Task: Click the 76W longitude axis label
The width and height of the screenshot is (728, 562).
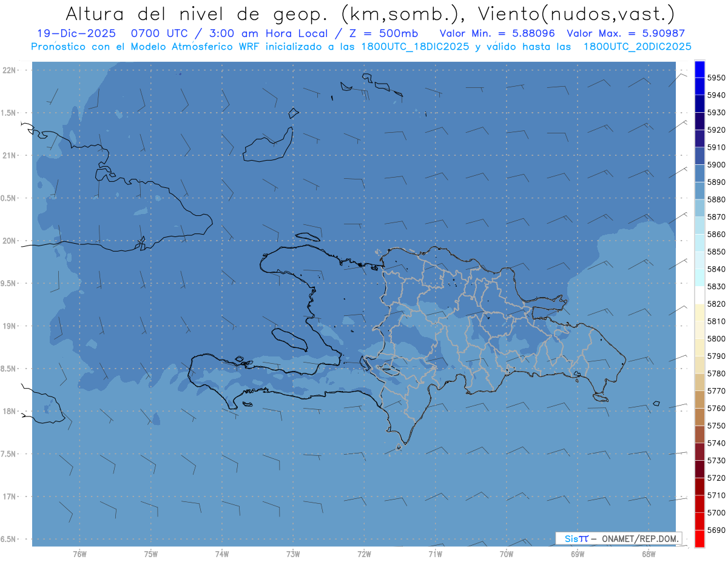Action: point(79,554)
